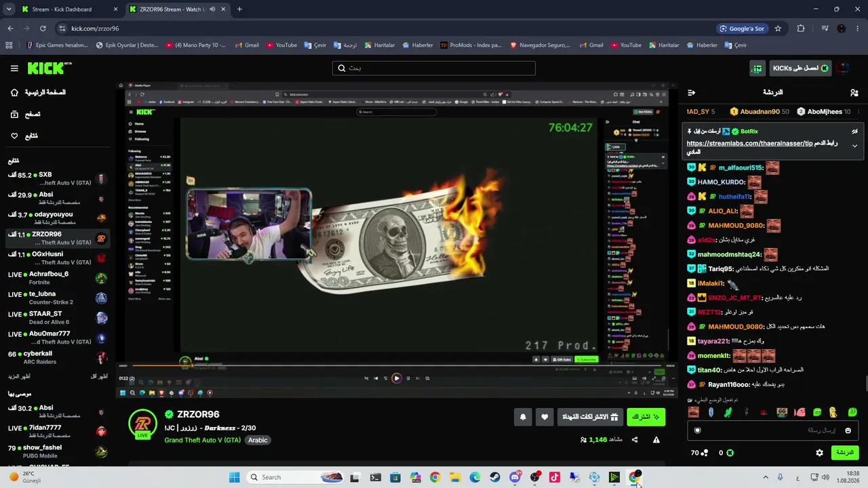Open the browser extensions puzzle icon

[x=801, y=28]
